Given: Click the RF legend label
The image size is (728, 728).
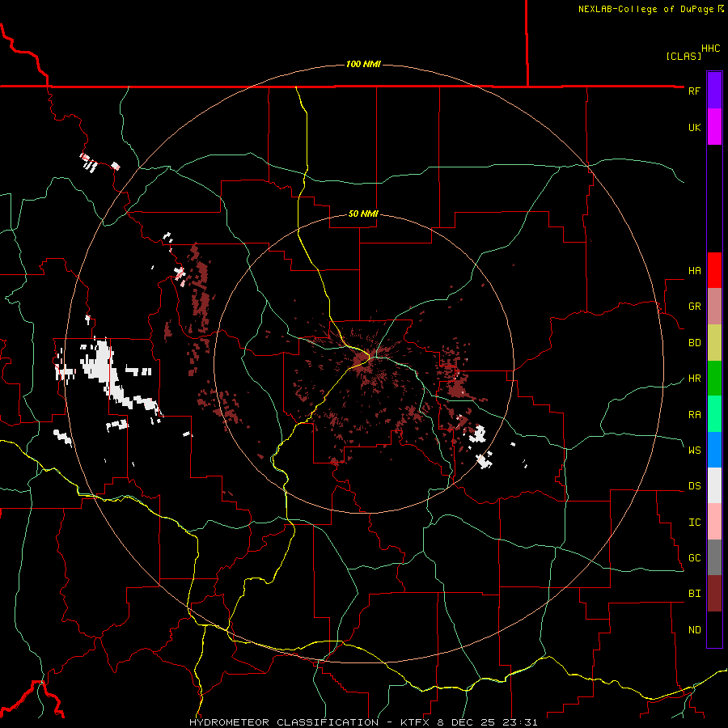Looking at the screenshot, I should pyautogui.click(x=694, y=91).
